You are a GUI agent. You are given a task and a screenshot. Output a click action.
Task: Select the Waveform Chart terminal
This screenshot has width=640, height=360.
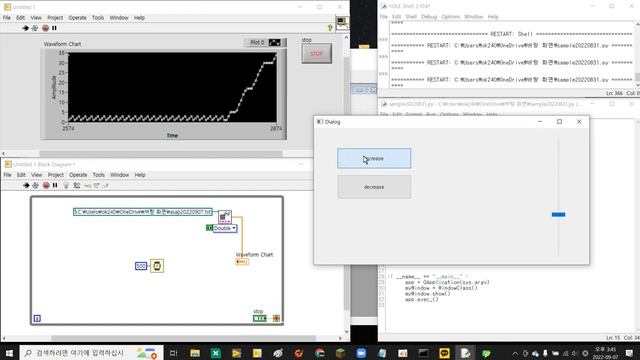tap(242, 262)
